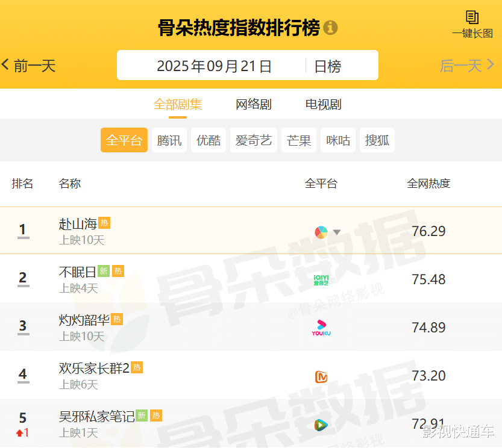
Task: Open the 日榜 ranking period selector
Action: (x=327, y=66)
